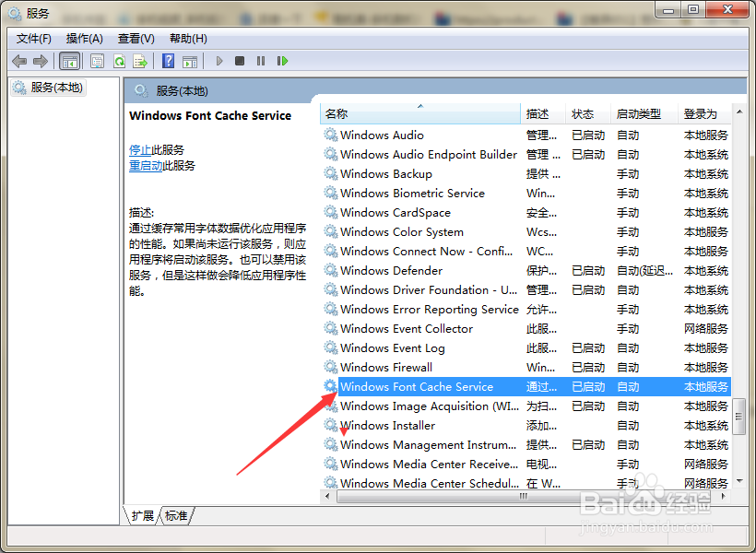The height and width of the screenshot is (553, 756).
Task: Click the horizontal scrollbar thumb
Action: click(524, 496)
